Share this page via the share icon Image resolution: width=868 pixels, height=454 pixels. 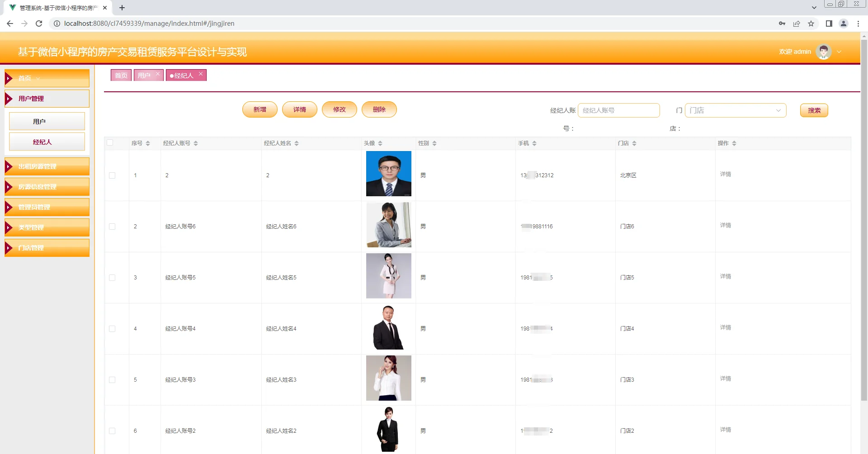click(x=797, y=24)
